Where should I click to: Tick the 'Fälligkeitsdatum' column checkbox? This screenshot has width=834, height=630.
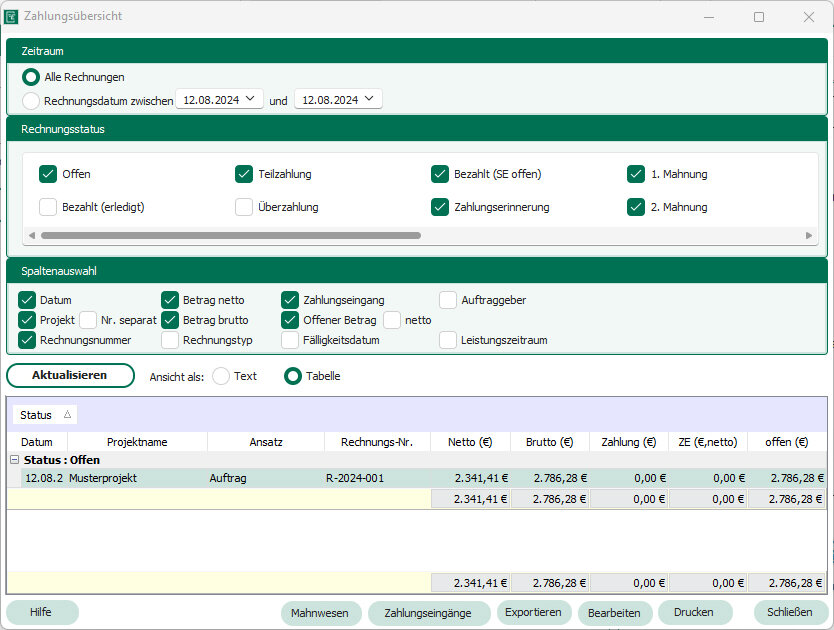click(x=290, y=340)
